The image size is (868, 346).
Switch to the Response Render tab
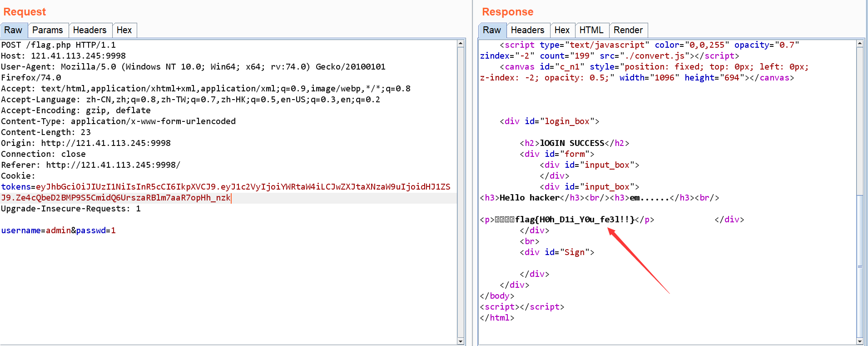point(628,30)
